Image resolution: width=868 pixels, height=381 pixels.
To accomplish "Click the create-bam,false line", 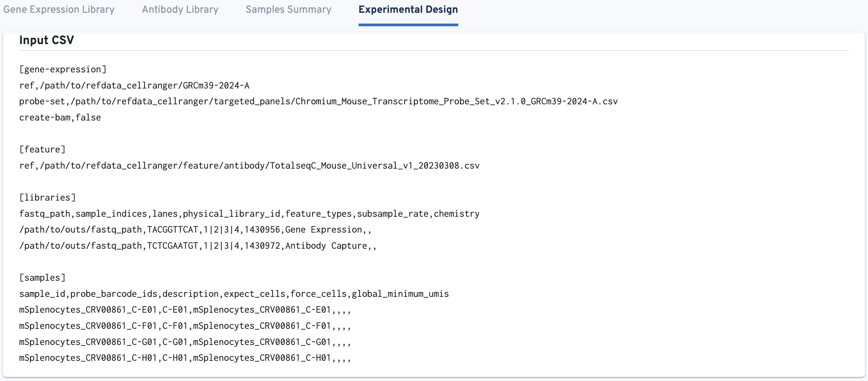I will [60, 117].
